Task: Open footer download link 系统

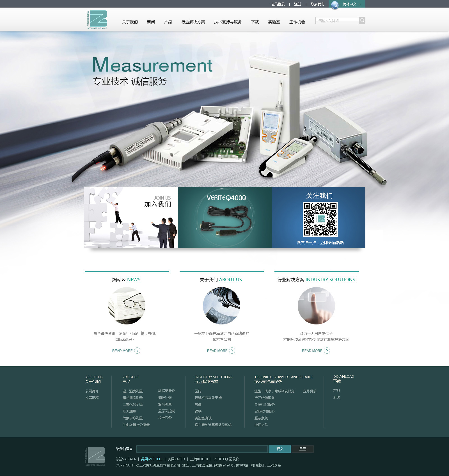Action: click(337, 397)
